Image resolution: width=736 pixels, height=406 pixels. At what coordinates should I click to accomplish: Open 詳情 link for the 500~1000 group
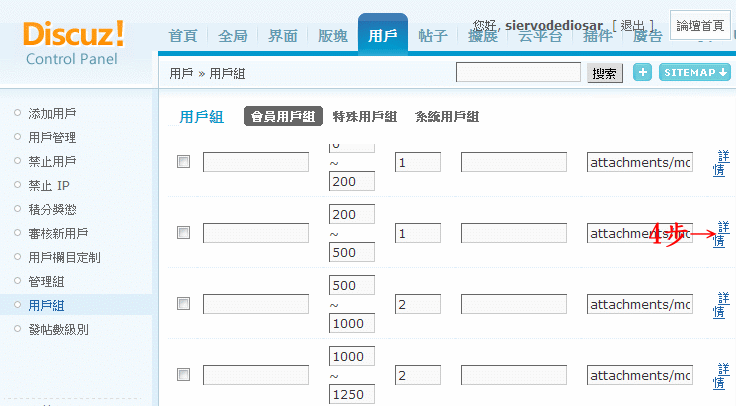(721, 305)
